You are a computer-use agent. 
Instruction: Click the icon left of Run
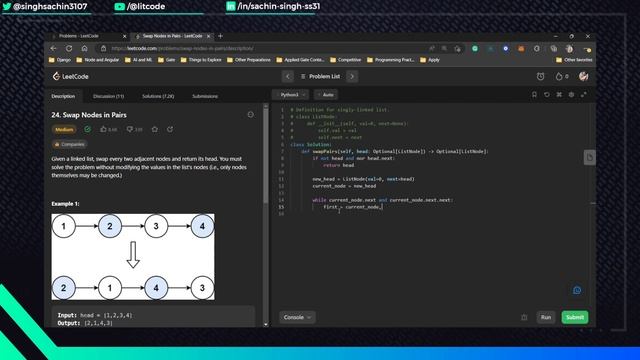(x=524, y=317)
